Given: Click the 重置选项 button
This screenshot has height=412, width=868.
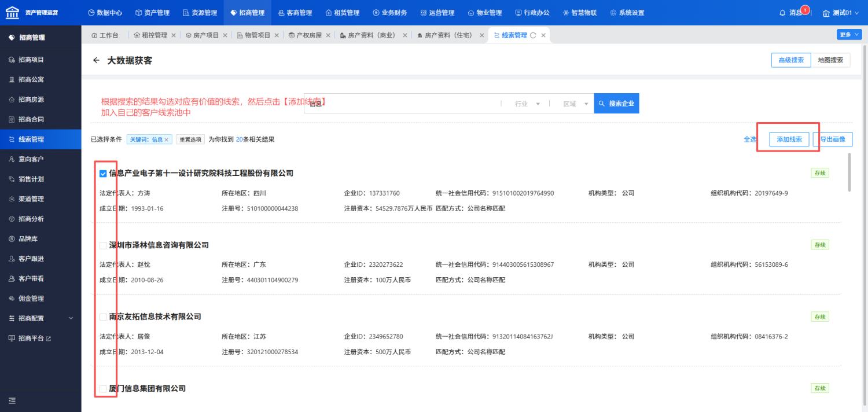Looking at the screenshot, I should click(x=190, y=139).
